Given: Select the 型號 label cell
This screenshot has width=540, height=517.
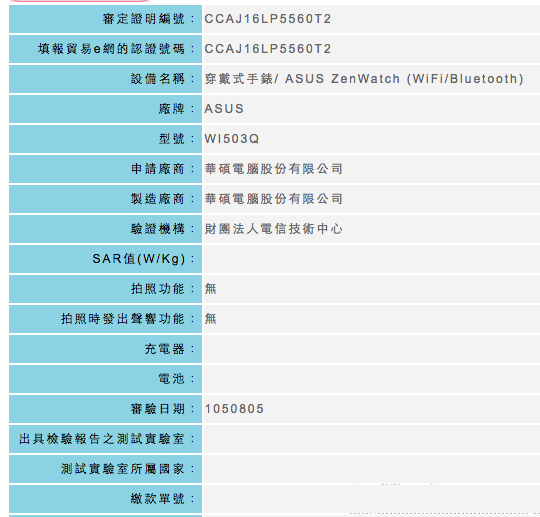Looking at the screenshot, I should tap(105, 139).
